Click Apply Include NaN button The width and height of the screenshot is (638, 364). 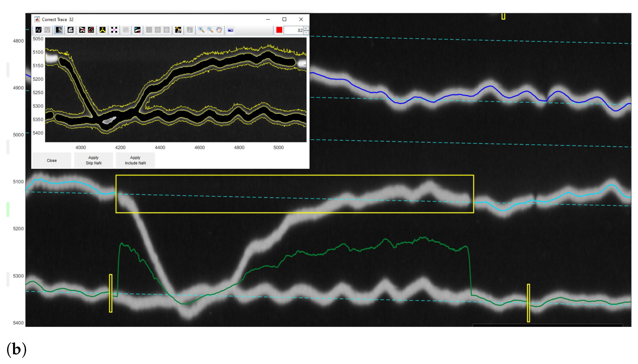click(135, 160)
